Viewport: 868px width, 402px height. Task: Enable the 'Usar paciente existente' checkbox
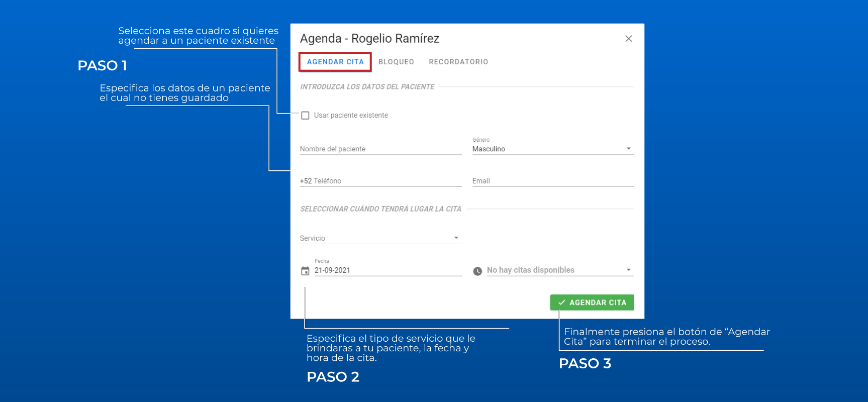(305, 116)
